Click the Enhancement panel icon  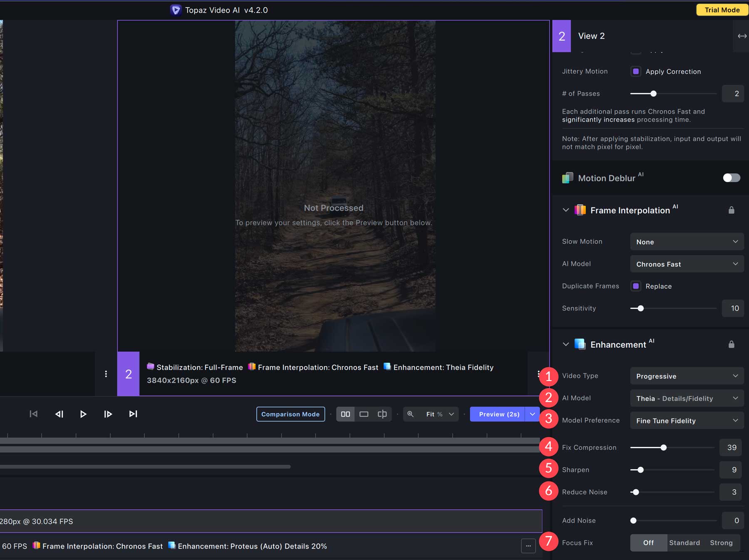point(579,344)
